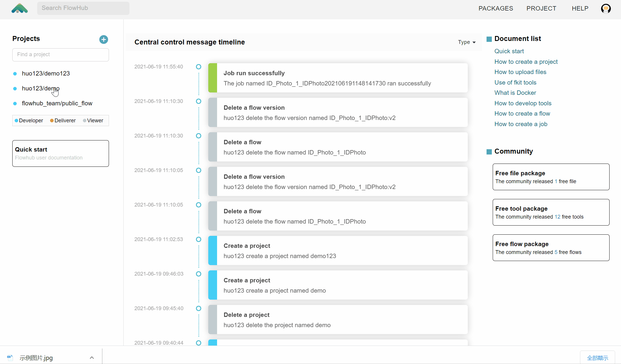
Task: Click the timeline marker for the 11:55:40 event
Action: click(199, 67)
